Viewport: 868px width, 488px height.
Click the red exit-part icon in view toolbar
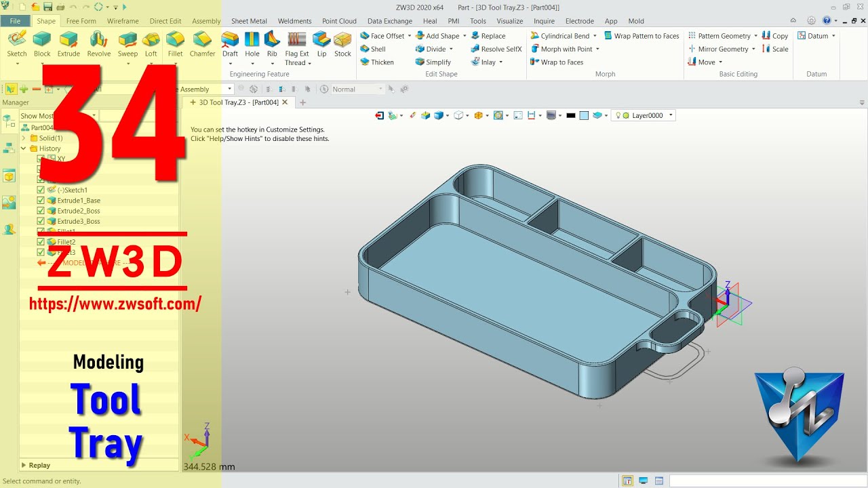[x=379, y=115]
